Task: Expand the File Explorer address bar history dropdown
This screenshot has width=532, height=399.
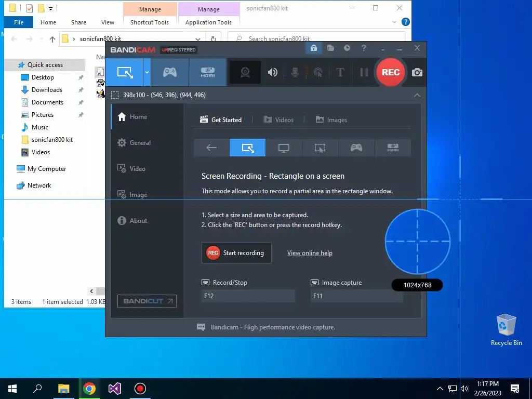Action: click(x=198, y=39)
